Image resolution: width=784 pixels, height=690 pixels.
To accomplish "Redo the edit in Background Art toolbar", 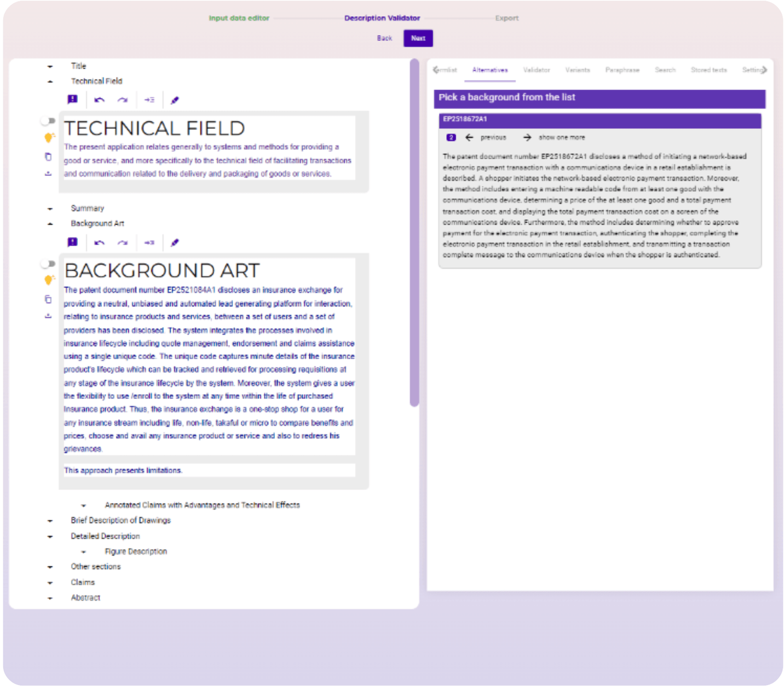I will click(x=123, y=243).
